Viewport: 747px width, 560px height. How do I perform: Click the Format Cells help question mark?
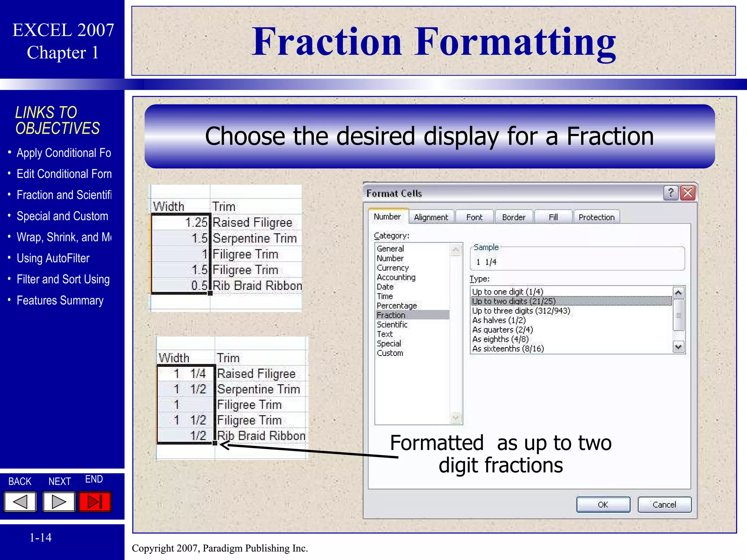click(671, 193)
